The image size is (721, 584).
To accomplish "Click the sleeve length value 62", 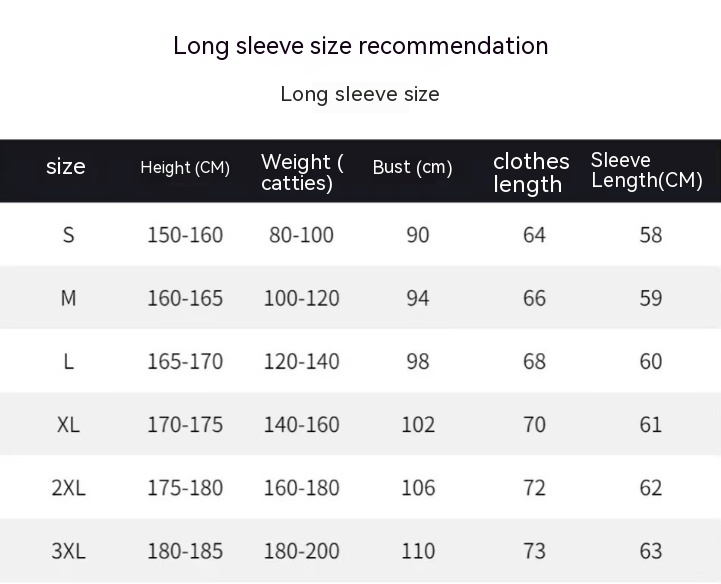I will [x=651, y=488].
